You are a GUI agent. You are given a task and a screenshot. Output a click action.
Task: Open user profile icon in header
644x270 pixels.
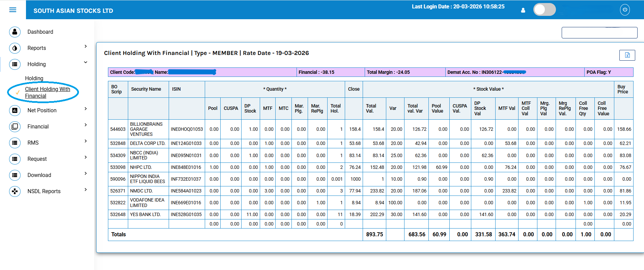pyautogui.click(x=523, y=10)
